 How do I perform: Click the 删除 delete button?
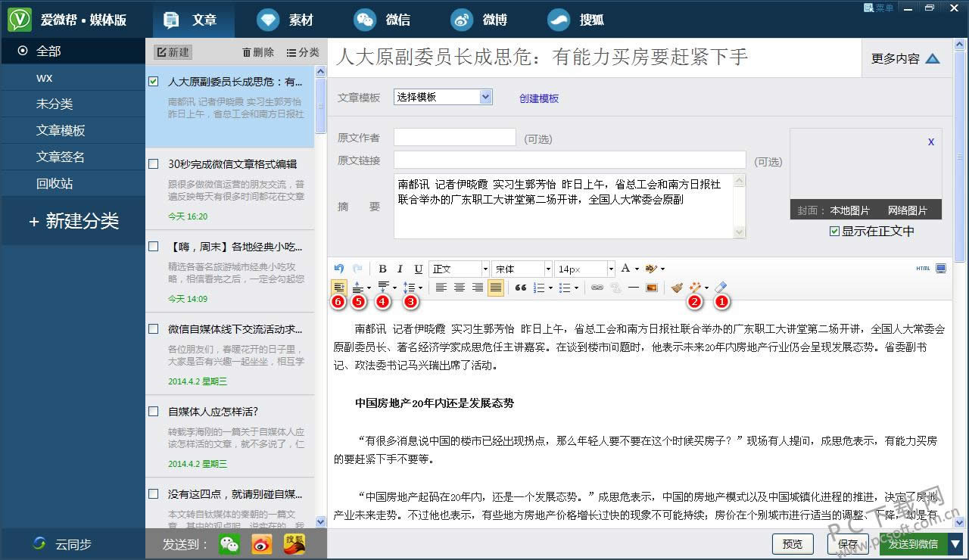coord(258,52)
